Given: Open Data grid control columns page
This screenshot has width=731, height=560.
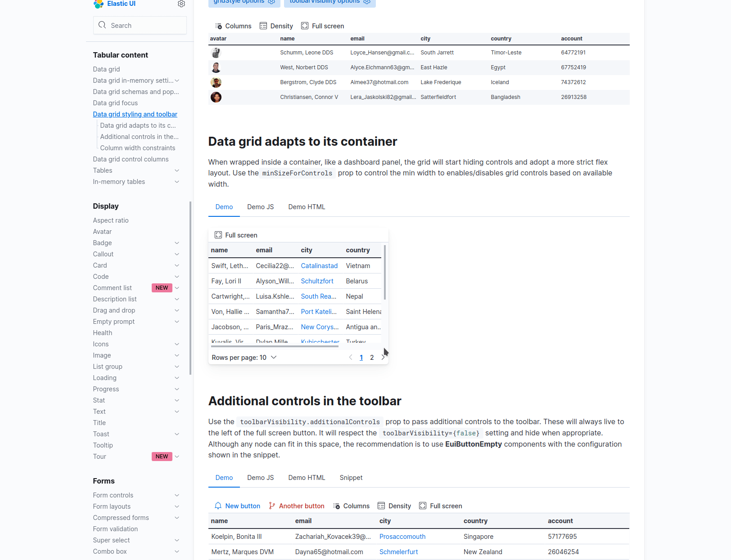Looking at the screenshot, I should click(131, 159).
